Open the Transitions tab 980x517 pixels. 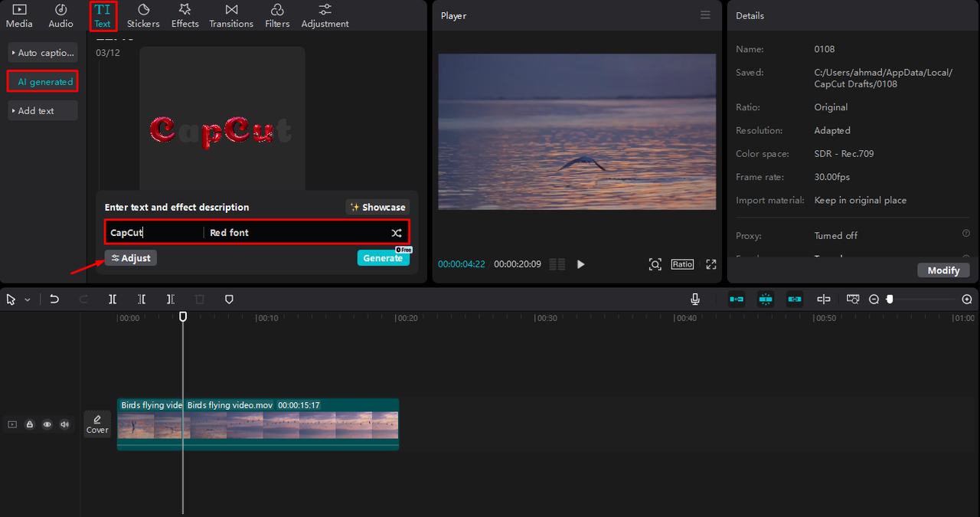[231, 15]
